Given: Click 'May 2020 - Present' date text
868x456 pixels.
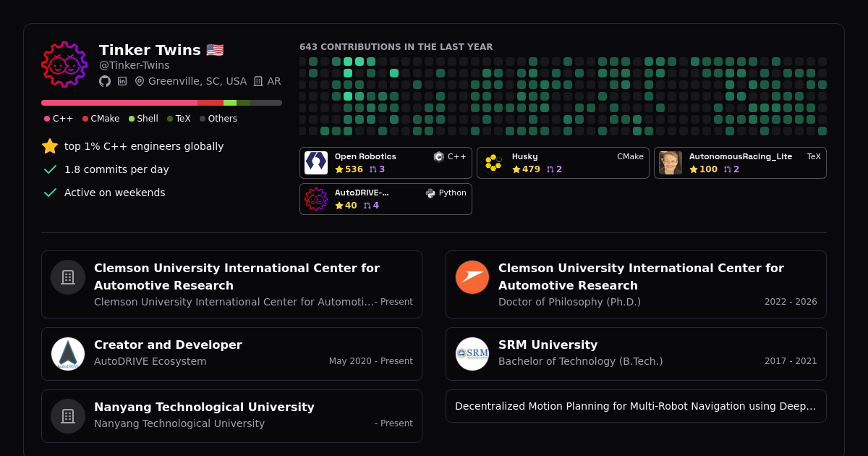Looking at the screenshot, I should point(371,361).
